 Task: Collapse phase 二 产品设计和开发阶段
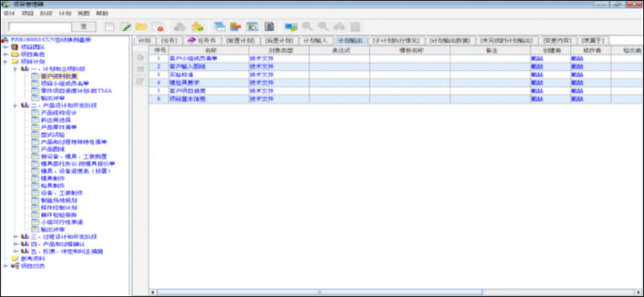(x=15, y=105)
